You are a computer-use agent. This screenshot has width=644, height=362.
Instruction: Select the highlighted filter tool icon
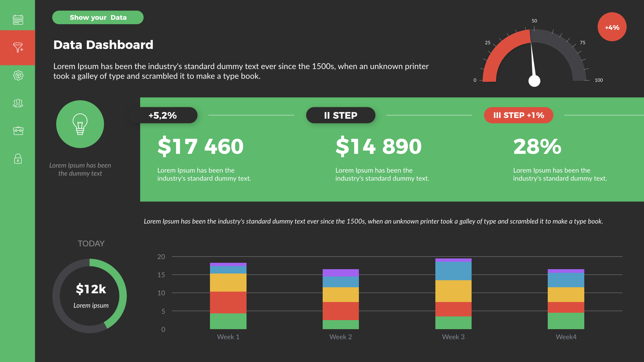point(17,48)
